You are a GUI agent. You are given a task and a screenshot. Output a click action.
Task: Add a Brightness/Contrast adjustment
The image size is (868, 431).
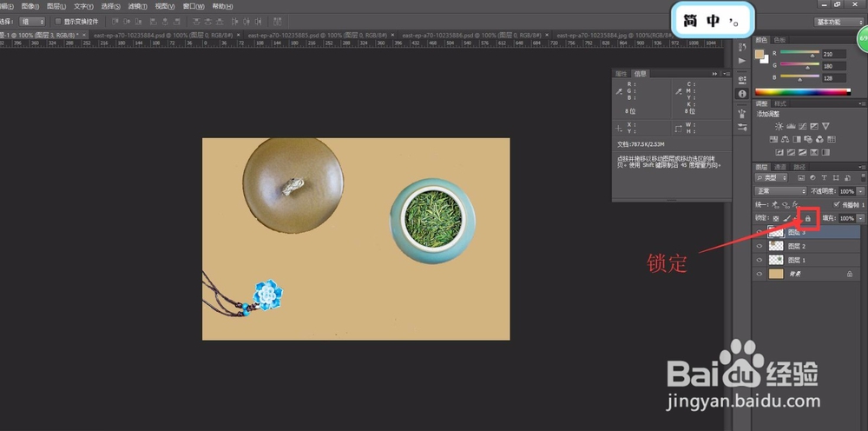pyautogui.click(x=779, y=126)
